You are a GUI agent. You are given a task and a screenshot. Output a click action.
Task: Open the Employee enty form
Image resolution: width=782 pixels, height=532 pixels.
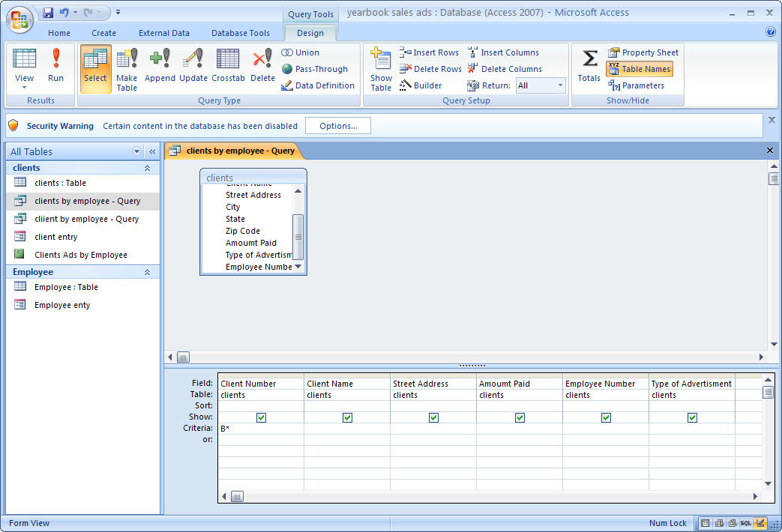tap(61, 305)
